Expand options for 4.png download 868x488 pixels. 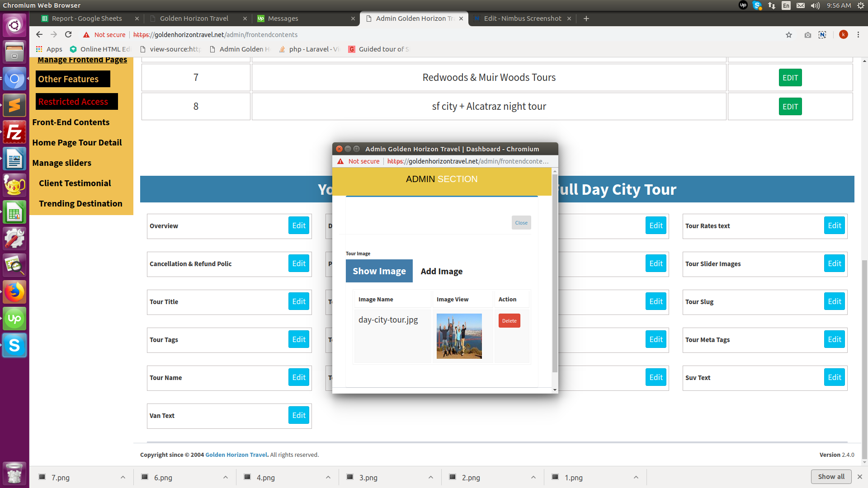(x=328, y=478)
